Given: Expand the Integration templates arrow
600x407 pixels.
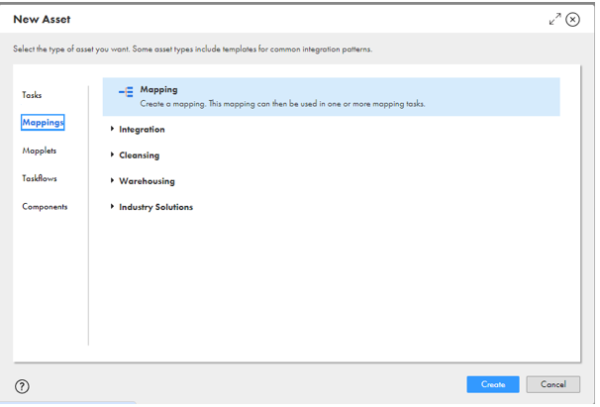Looking at the screenshot, I should tap(112, 129).
